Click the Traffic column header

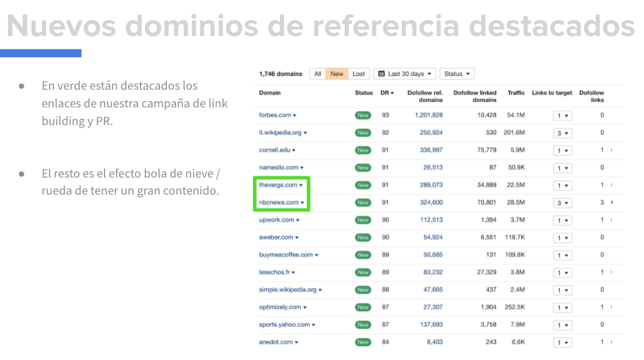pos(516,93)
